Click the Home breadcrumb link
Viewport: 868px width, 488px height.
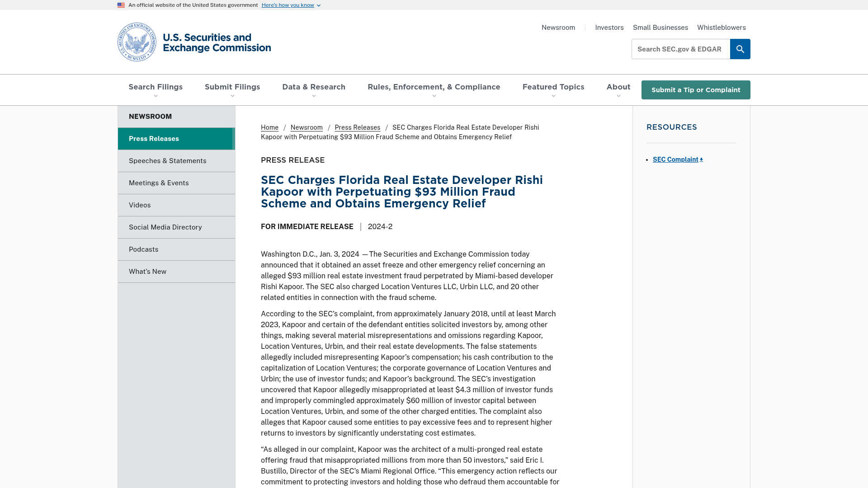(269, 127)
